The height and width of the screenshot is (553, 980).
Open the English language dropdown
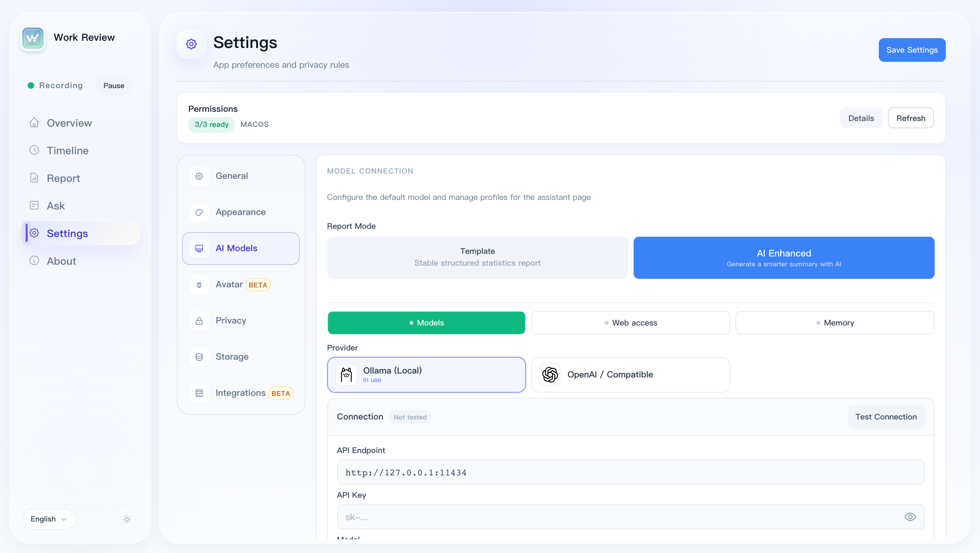[x=49, y=519]
